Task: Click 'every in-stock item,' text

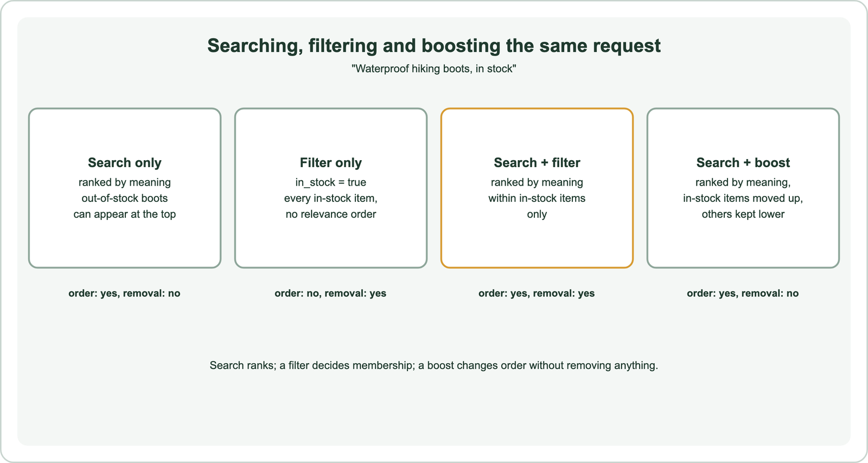Action: tap(331, 198)
